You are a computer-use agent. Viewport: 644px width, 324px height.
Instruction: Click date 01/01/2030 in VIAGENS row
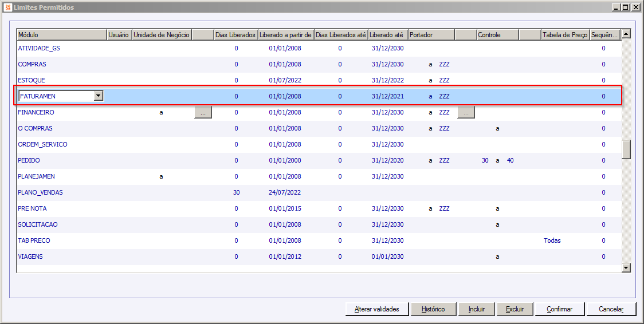pos(388,257)
